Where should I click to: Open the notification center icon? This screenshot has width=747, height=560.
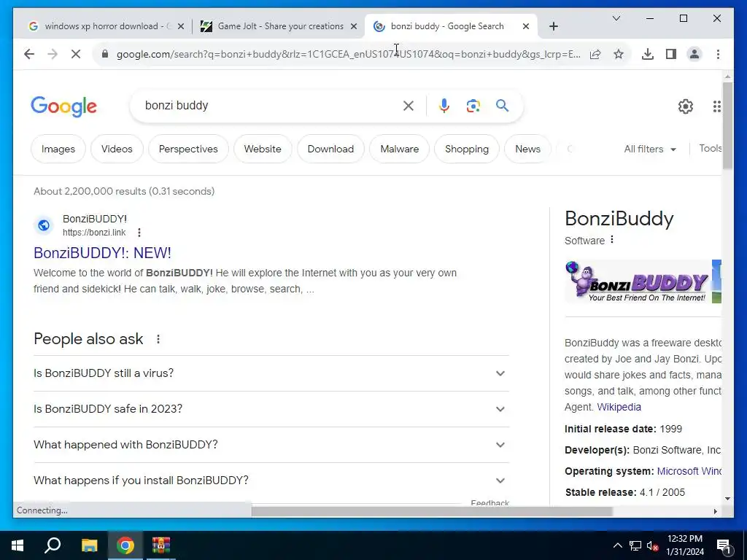pyautogui.click(x=724, y=545)
